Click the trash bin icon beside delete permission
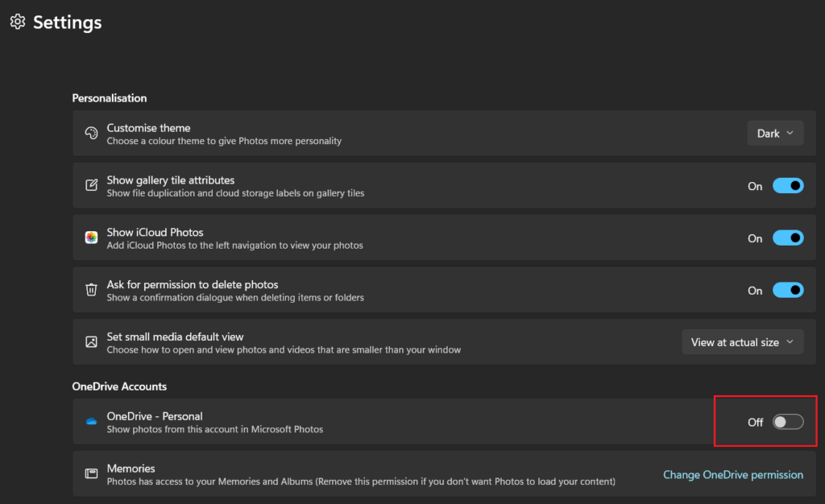This screenshot has height=504, width=825. 91,290
